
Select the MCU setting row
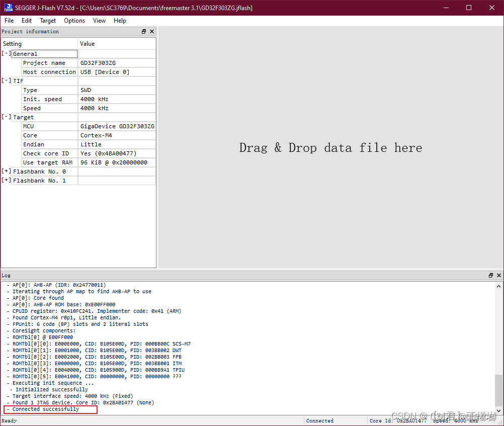(x=49, y=126)
